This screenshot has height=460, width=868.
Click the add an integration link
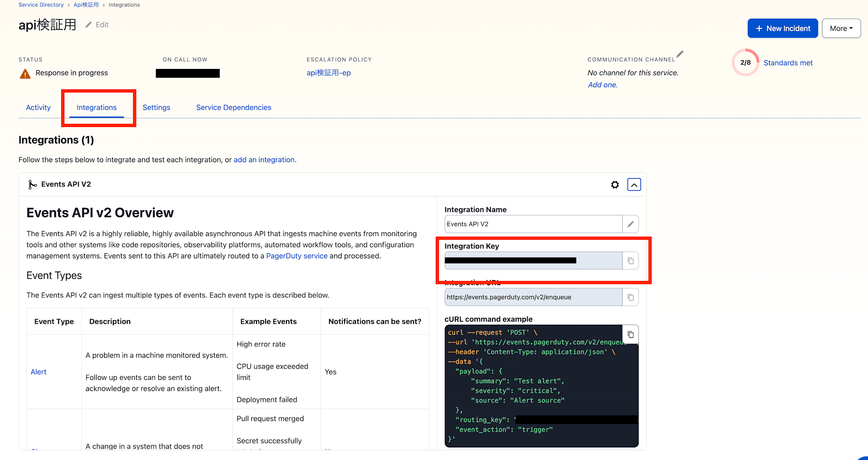pos(265,160)
